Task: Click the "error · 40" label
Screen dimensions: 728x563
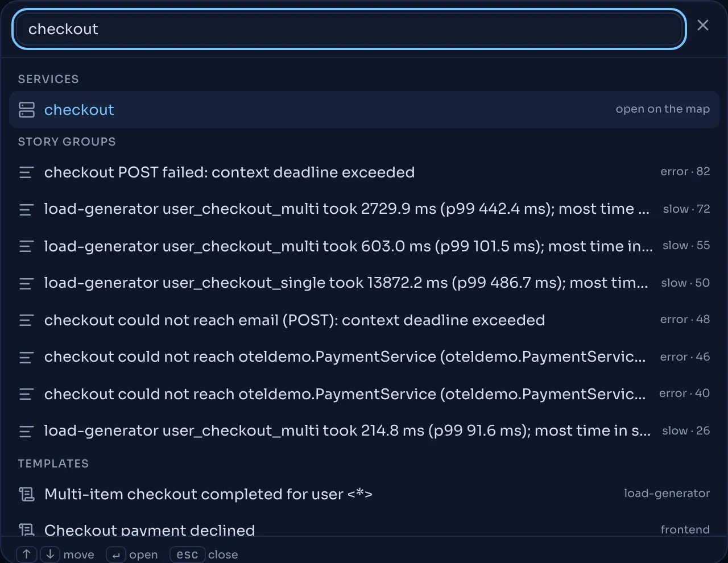Action: pos(684,394)
